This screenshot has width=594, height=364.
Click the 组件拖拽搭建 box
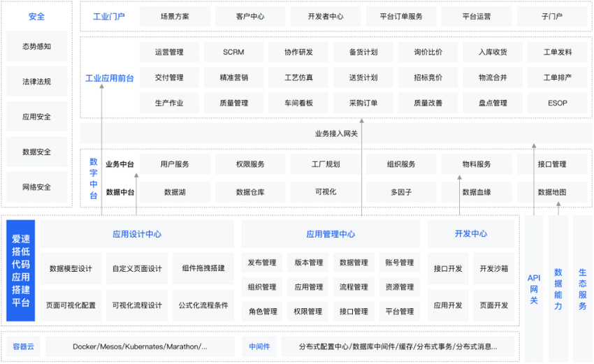(x=203, y=268)
